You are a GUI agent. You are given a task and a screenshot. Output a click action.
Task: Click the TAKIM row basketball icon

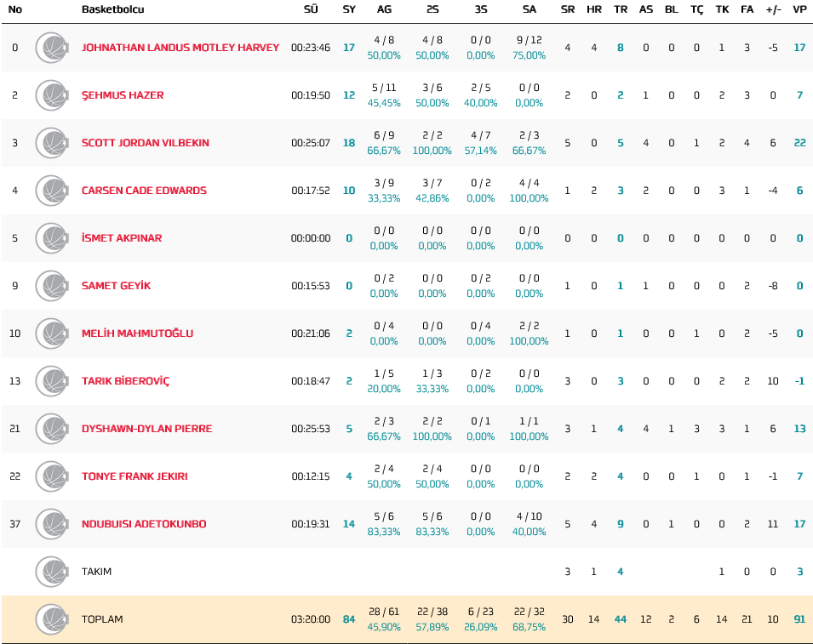click(x=52, y=572)
